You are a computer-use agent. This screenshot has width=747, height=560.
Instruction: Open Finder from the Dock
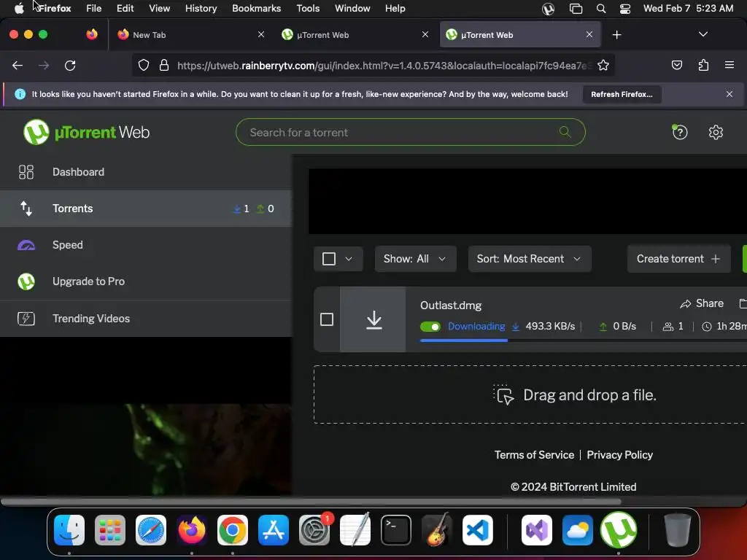click(x=69, y=530)
